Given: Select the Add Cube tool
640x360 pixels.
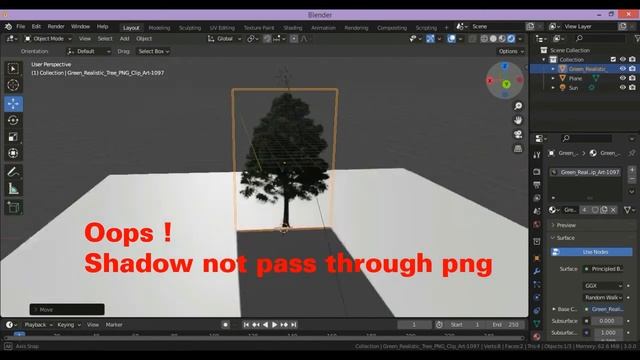Looking at the screenshot, I should point(13,207).
